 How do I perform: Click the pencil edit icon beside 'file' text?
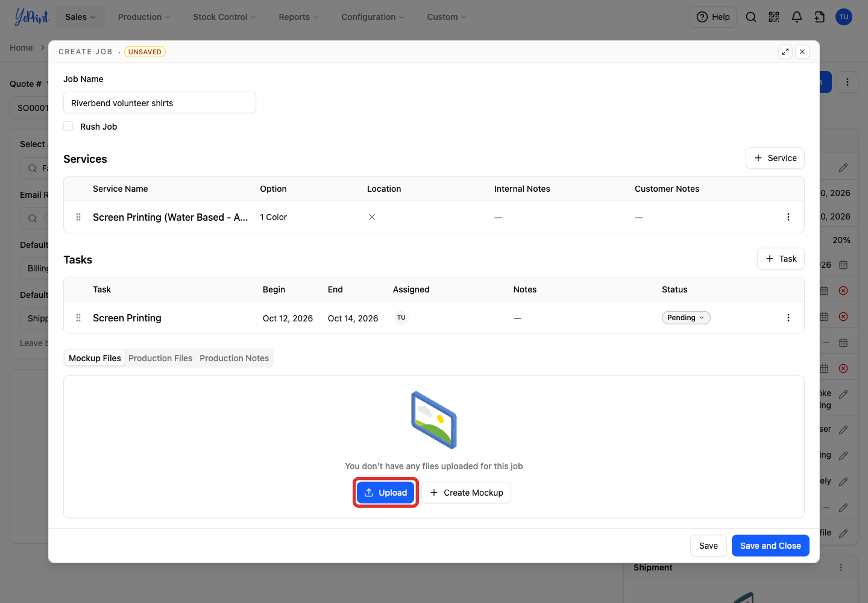coord(843,533)
